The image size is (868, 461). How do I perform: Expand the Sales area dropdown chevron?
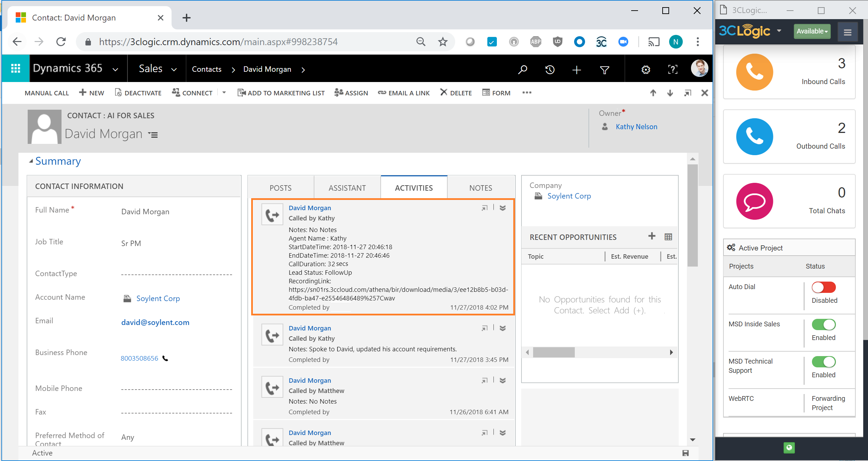(x=174, y=70)
